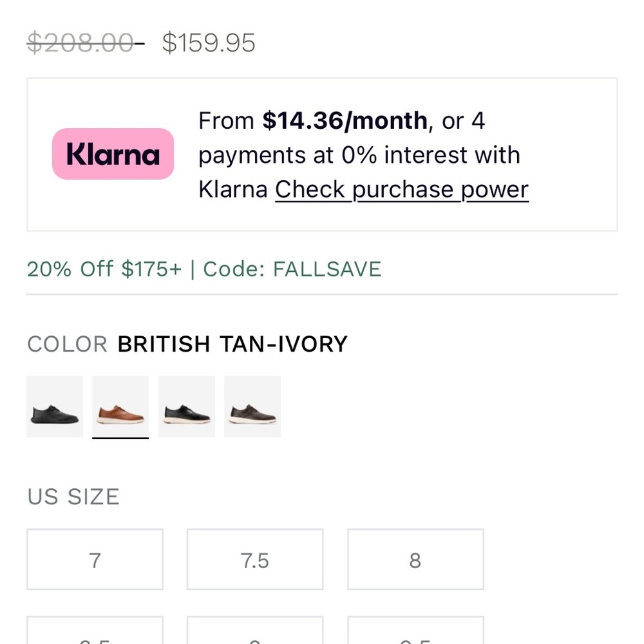Select the all-black shoe color swatch
Viewport: 644px width, 644px height.
(x=55, y=406)
